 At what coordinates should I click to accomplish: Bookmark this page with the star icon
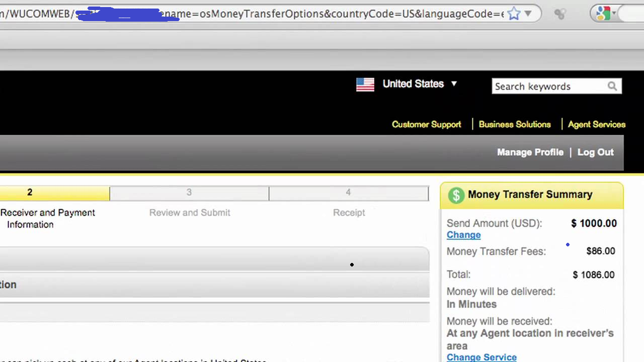tap(514, 14)
